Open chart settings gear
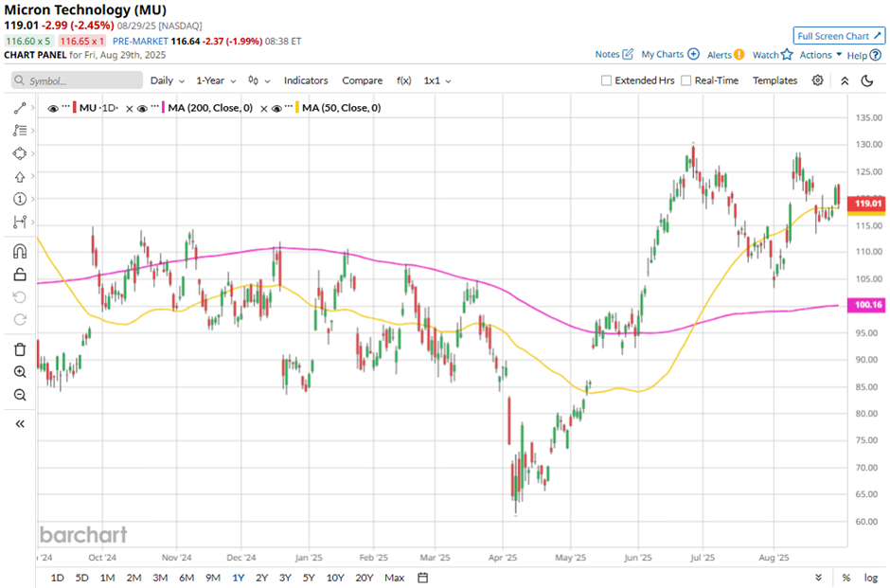This screenshot has width=890, height=588. click(817, 80)
